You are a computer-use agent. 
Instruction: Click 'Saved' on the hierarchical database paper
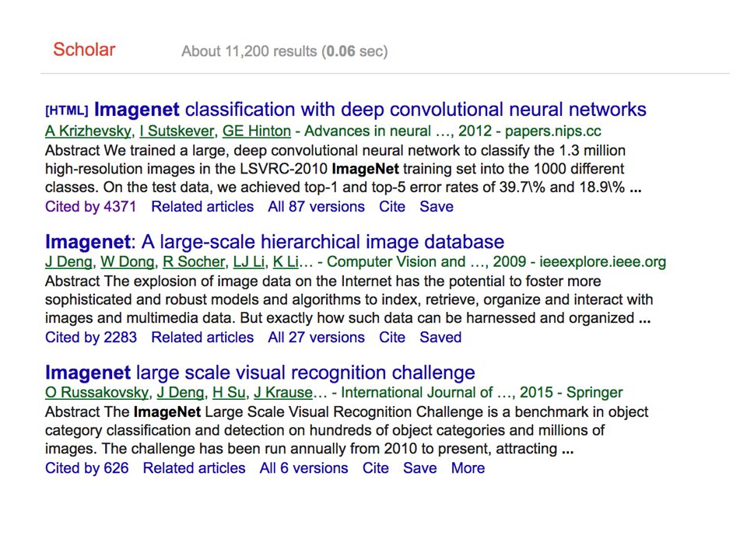click(440, 337)
